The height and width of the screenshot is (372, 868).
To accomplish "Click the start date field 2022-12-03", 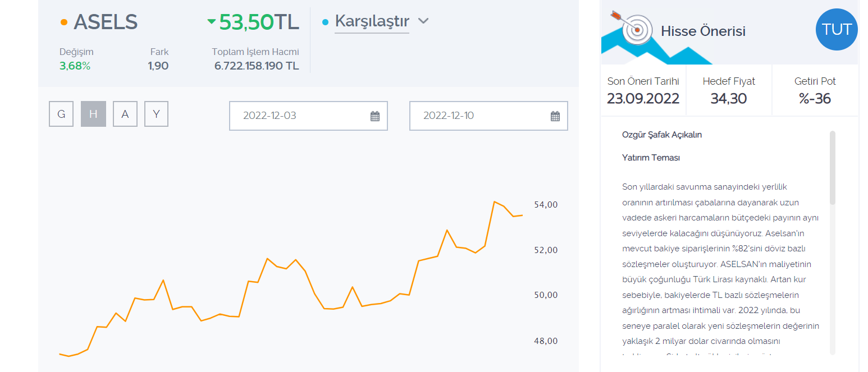I will point(308,116).
